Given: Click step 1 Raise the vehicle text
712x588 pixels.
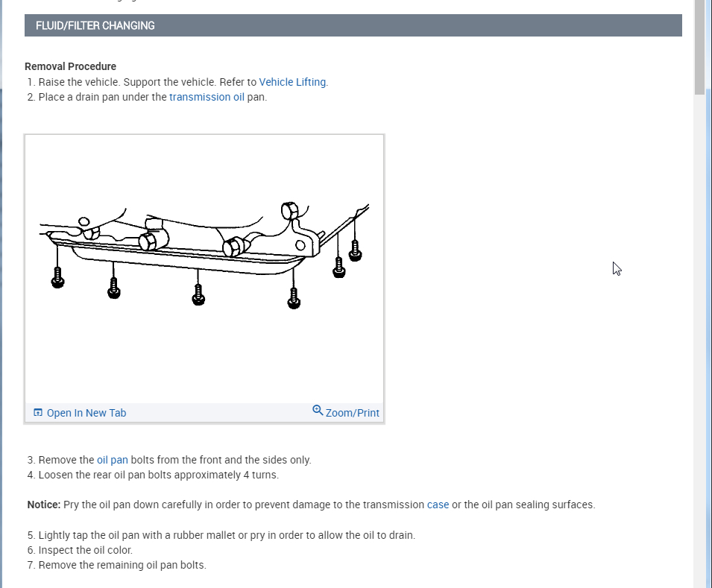Looking at the screenshot, I should 177,82.
